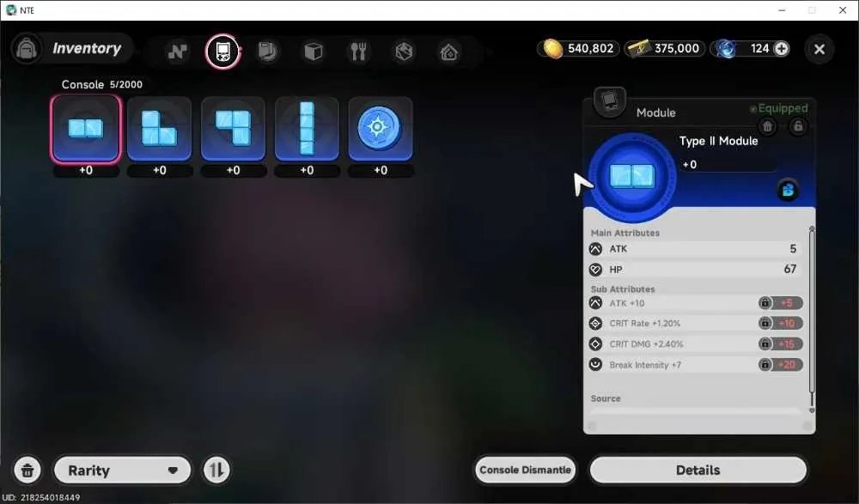
Task: Click the ticket currency icon showing 375,000
Action: (x=639, y=49)
